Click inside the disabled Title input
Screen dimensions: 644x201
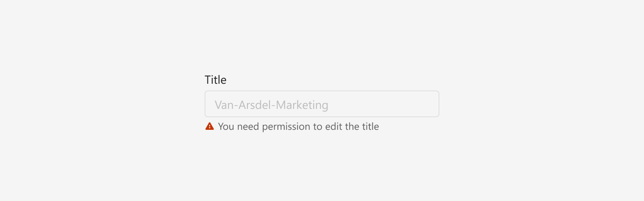tap(322, 104)
